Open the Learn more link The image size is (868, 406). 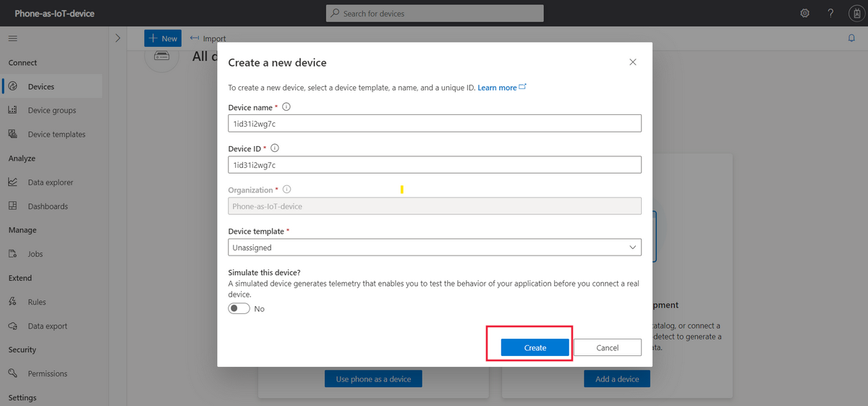click(502, 88)
